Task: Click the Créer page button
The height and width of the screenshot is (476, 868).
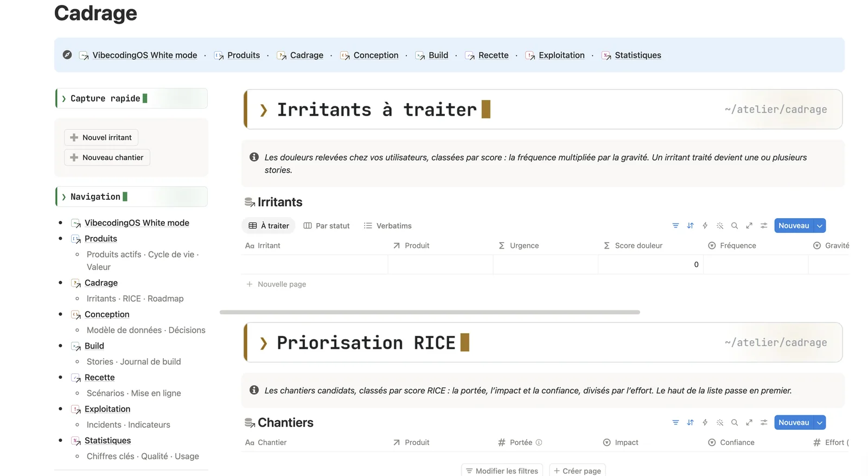Action: tap(577, 471)
